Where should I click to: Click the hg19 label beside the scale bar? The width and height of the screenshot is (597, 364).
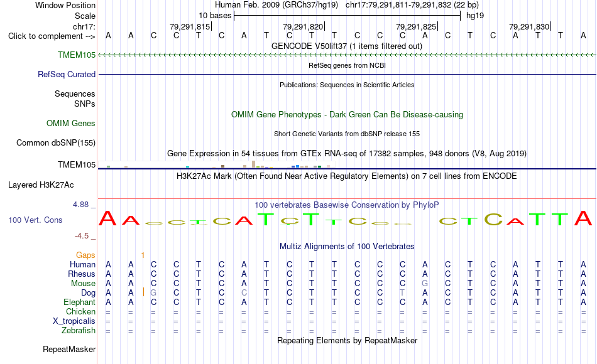click(x=475, y=16)
